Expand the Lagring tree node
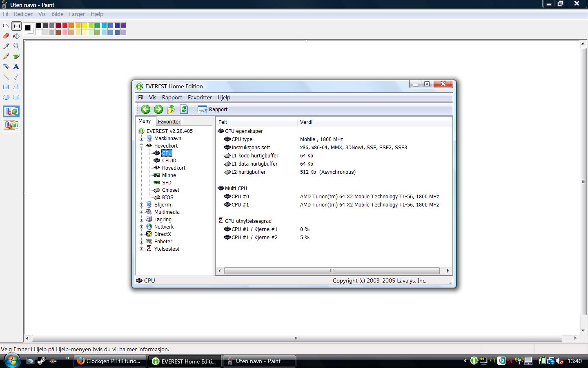 pos(141,220)
